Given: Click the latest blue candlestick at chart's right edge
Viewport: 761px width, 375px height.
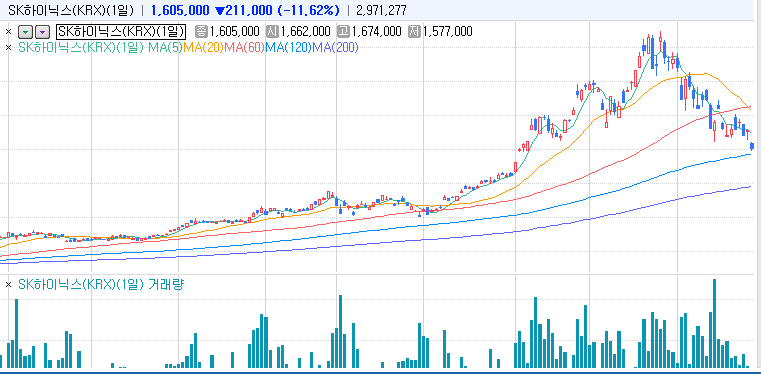Looking at the screenshot, I should [x=752, y=146].
